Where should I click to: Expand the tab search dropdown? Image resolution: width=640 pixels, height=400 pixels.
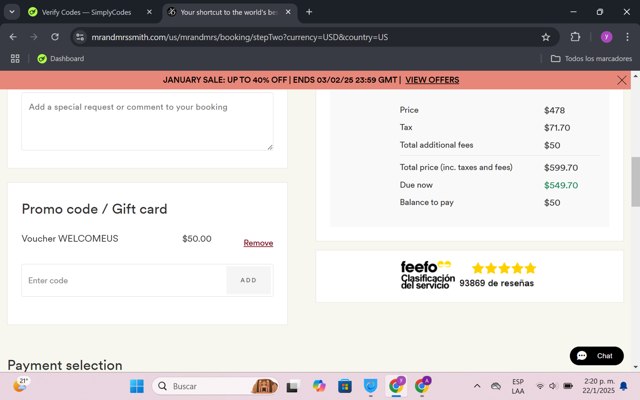click(x=12, y=12)
